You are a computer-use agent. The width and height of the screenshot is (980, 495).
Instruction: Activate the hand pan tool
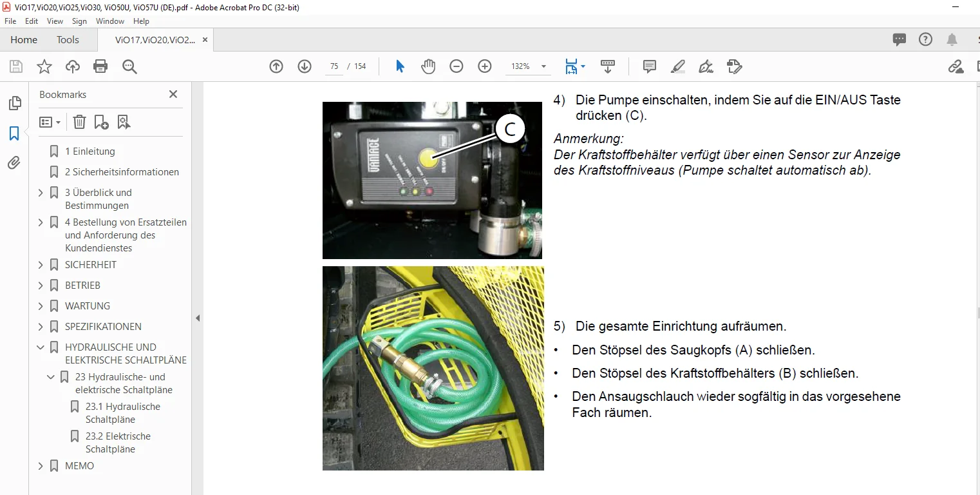pyautogui.click(x=428, y=66)
